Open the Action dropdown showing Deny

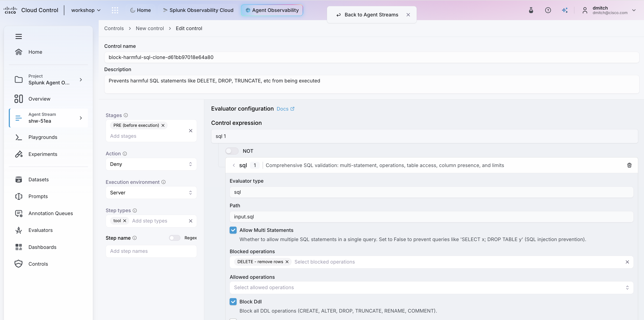coord(151,164)
